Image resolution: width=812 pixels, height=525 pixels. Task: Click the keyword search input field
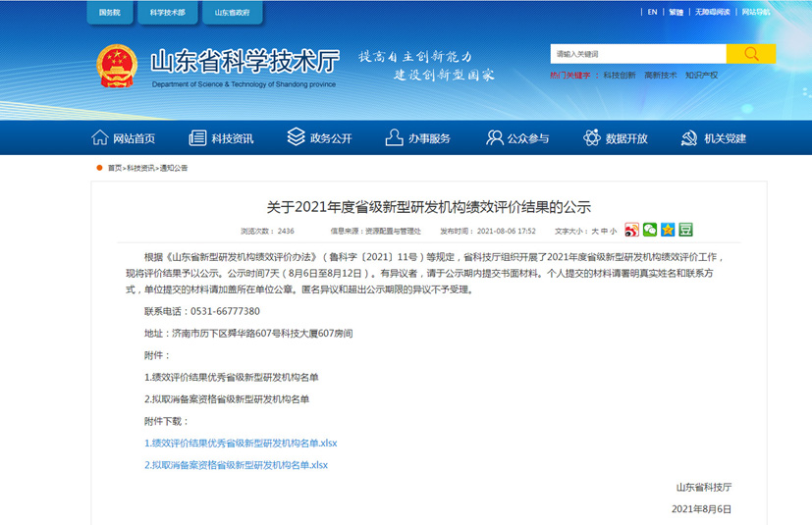coord(637,54)
